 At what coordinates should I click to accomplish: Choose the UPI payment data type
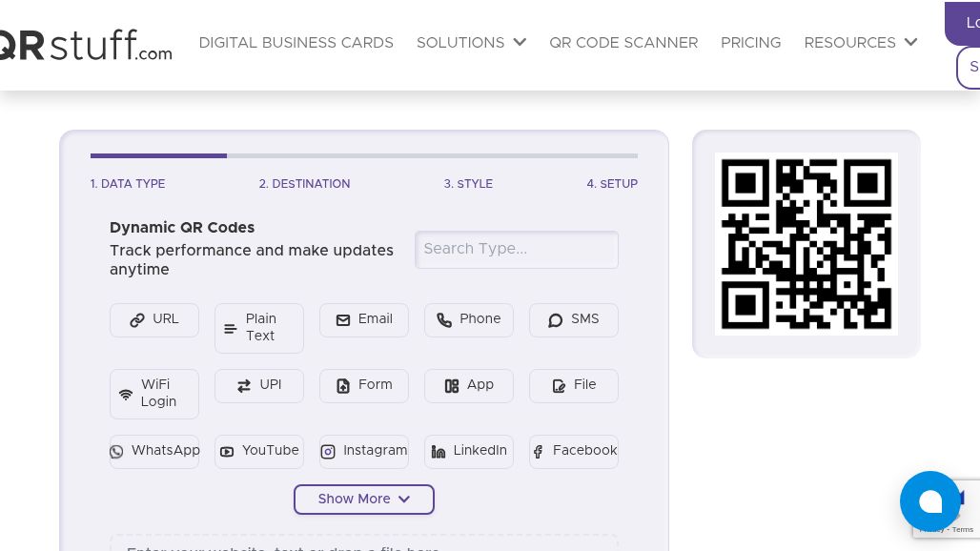pyautogui.click(x=259, y=385)
